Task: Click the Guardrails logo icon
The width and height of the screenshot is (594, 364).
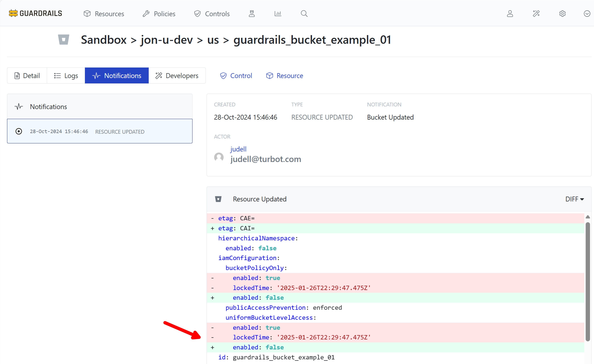Action: pyautogui.click(x=13, y=14)
